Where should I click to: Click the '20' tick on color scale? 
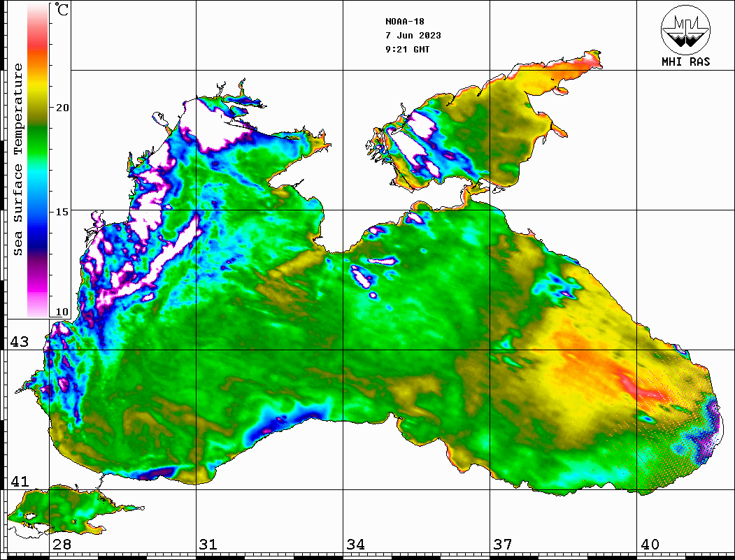point(62,108)
